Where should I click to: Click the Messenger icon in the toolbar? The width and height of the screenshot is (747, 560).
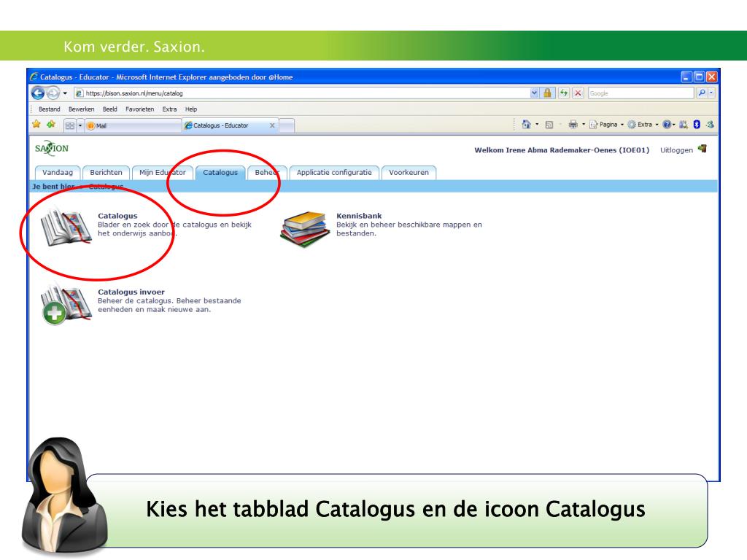coord(710,125)
